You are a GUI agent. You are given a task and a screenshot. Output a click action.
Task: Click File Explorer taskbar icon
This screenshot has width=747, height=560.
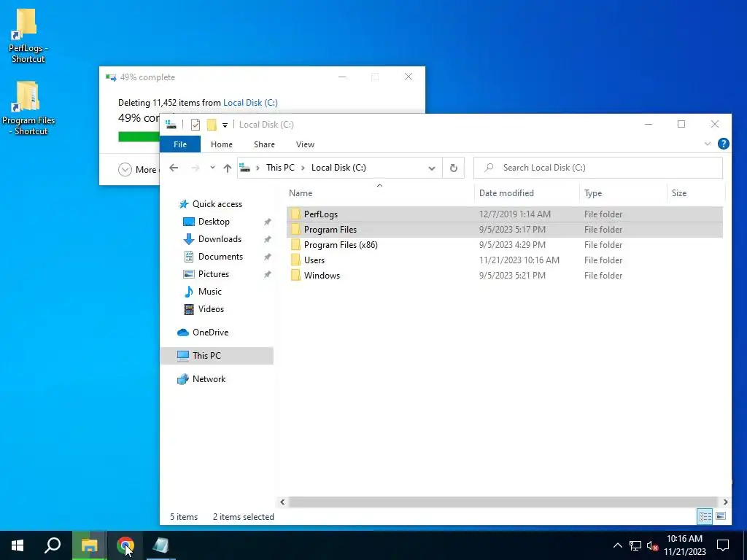coord(89,545)
